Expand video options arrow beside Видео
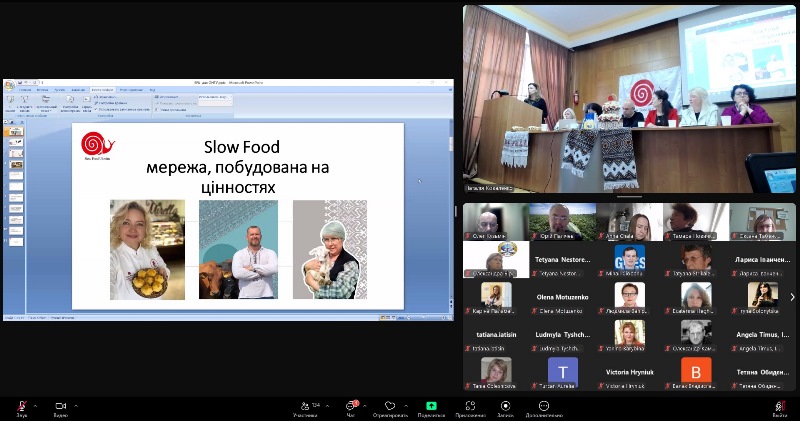This screenshot has width=800, height=421. 76,406
